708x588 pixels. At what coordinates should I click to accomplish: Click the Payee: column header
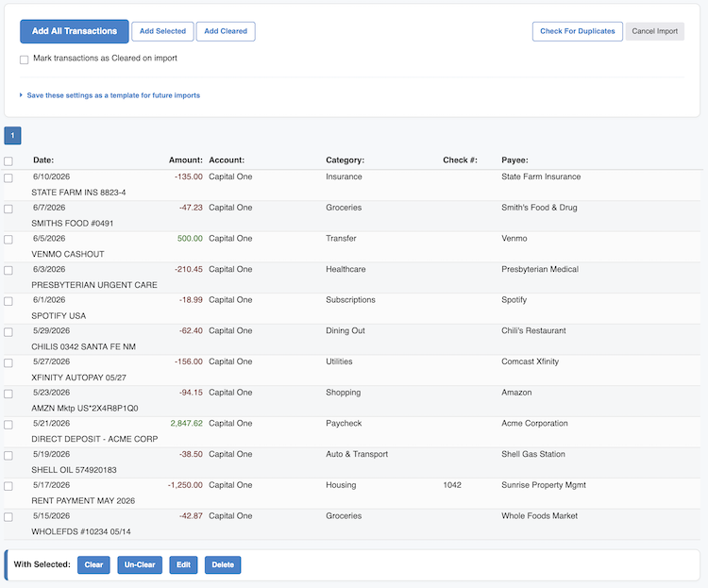tap(514, 160)
